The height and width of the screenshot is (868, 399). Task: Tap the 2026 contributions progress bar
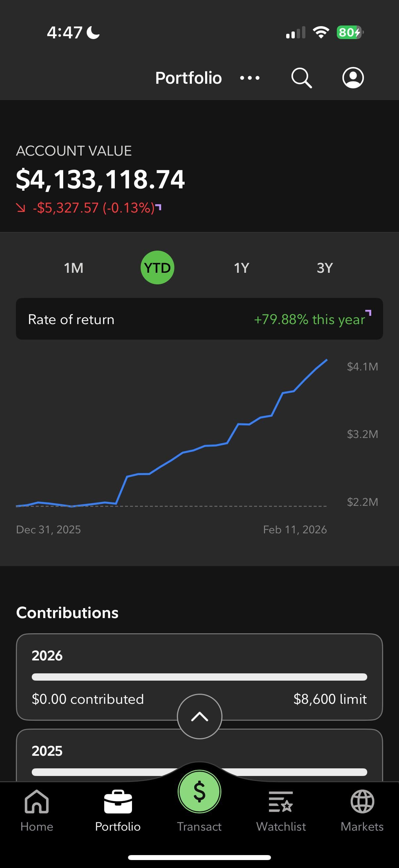(199, 677)
